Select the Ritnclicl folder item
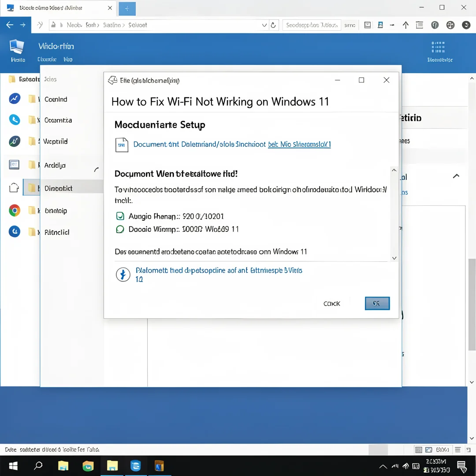The image size is (476, 476). point(57,232)
